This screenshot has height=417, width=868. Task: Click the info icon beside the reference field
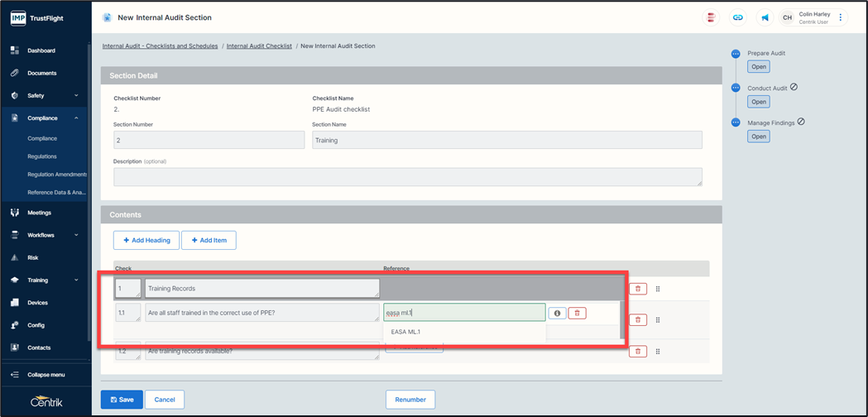(x=557, y=314)
